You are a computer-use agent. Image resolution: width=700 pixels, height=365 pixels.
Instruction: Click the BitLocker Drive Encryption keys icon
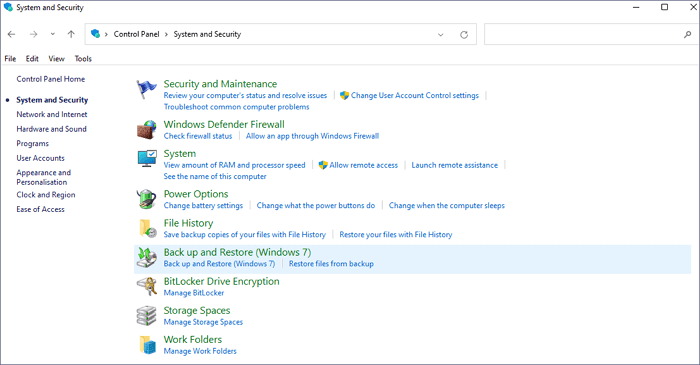147,286
